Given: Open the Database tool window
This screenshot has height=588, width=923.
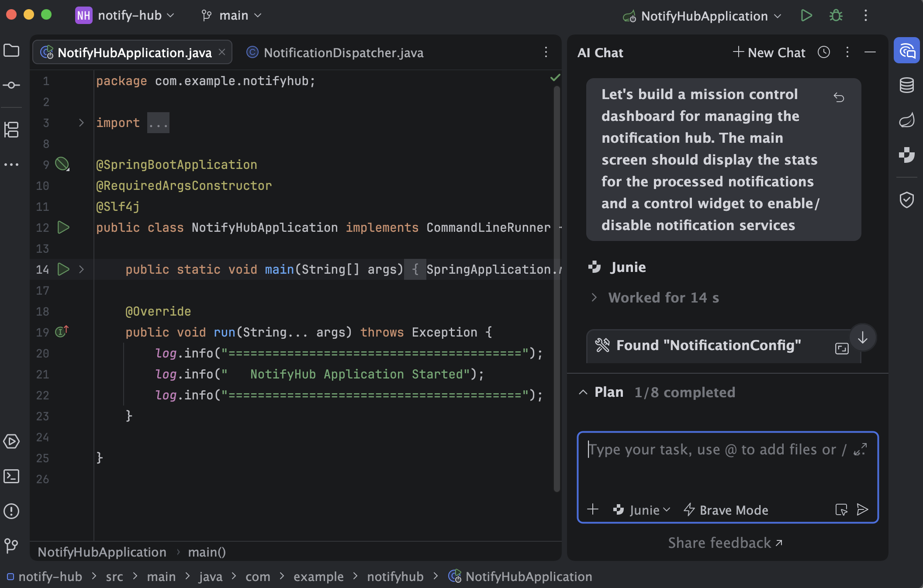Looking at the screenshot, I should [907, 85].
